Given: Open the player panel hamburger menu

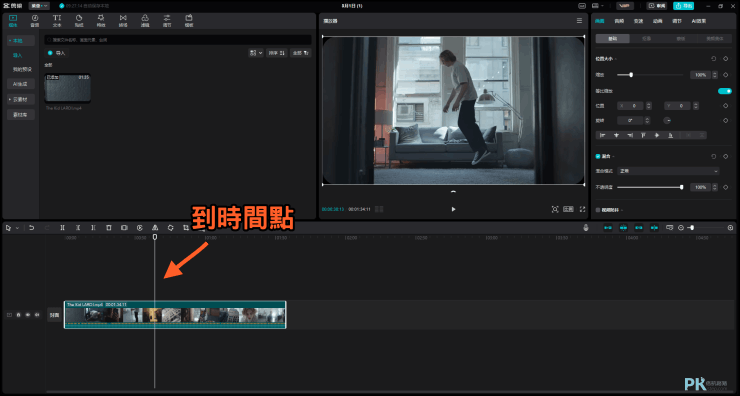Looking at the screenshot, I should point(579,21).
